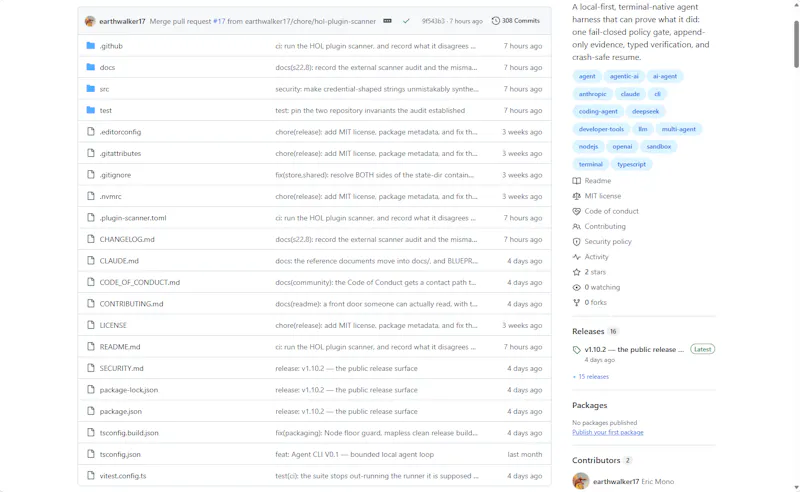Viewport: 800px width, 492px height.
Task: Select the sandbox topic tag
Action: point(659,146)
